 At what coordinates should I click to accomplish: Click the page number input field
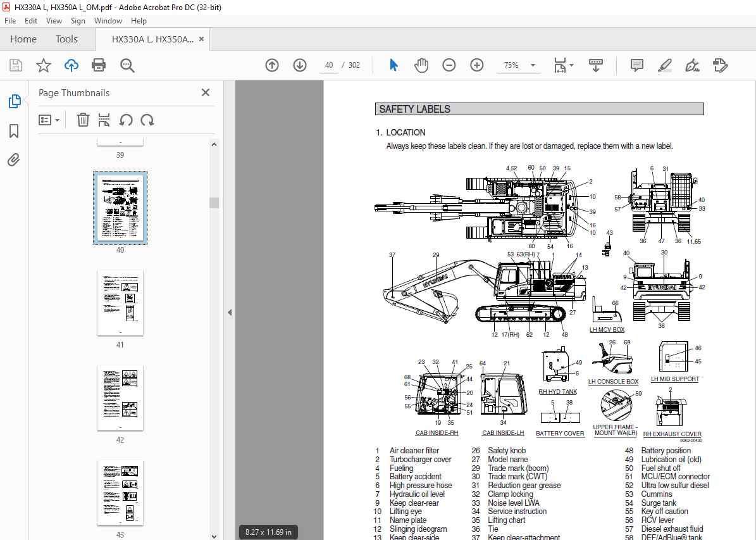click(329, 65)
